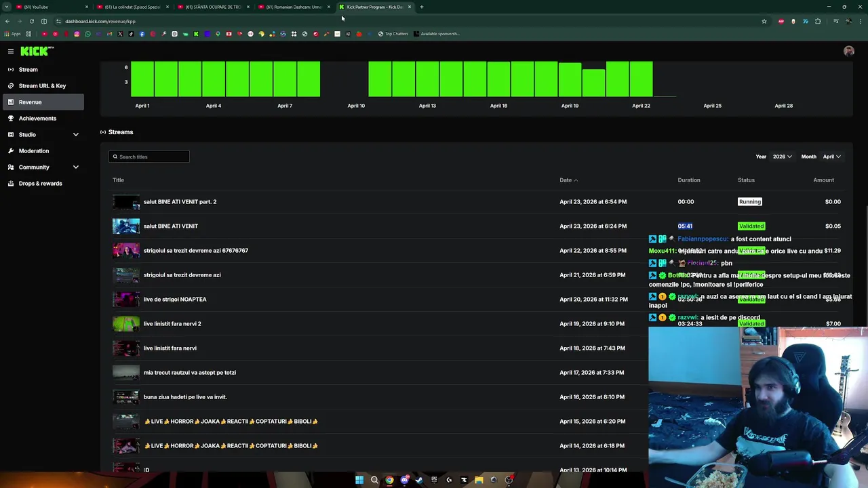Open the Apps bookmark shortcut
The image size is (868, 488).
[x=12, y=34]
